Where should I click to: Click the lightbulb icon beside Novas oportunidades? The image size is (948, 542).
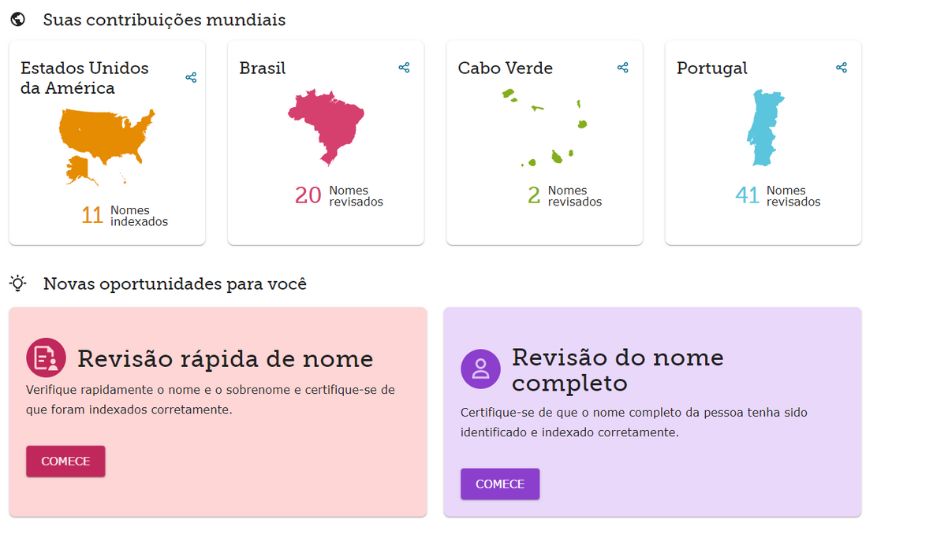point(18,283)
